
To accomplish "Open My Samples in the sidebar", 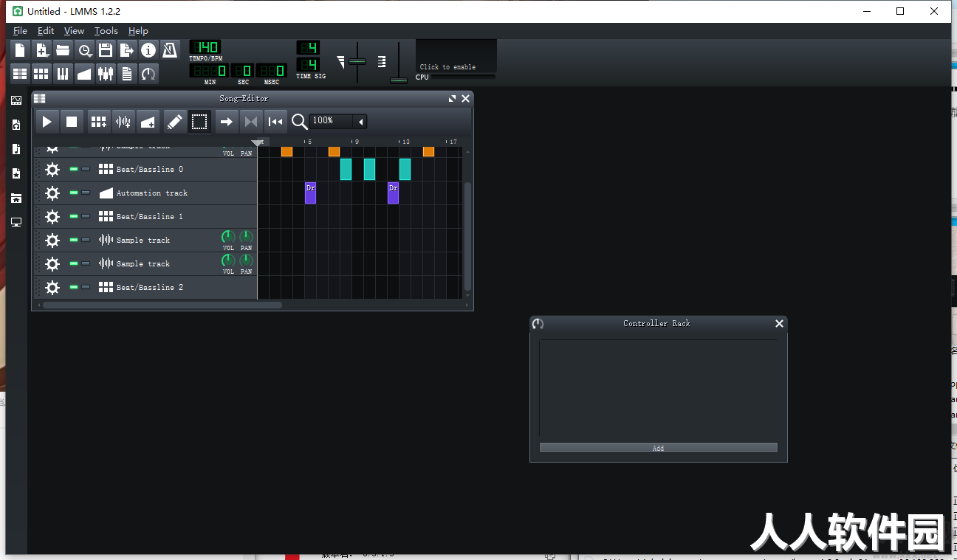I will pyautogui.click(x=16, y=149).
